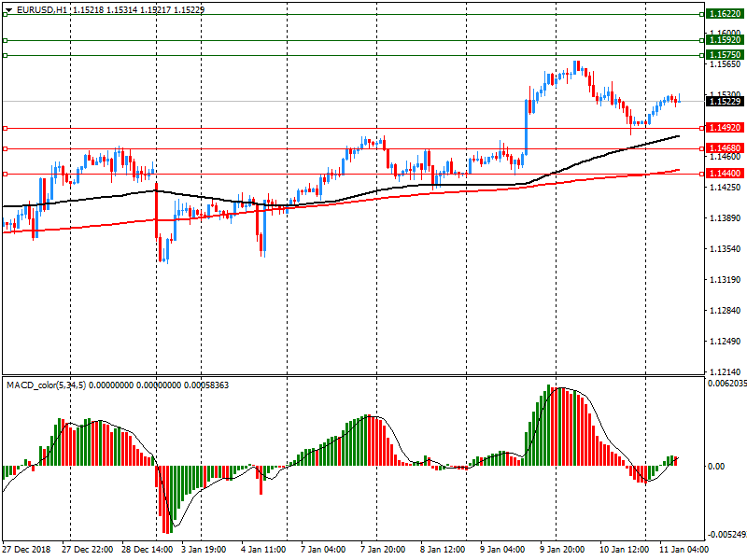This screenshot has width=747, height=560.
Task: Select the green 1.16220 price label
Action: (x=725, y=15)
